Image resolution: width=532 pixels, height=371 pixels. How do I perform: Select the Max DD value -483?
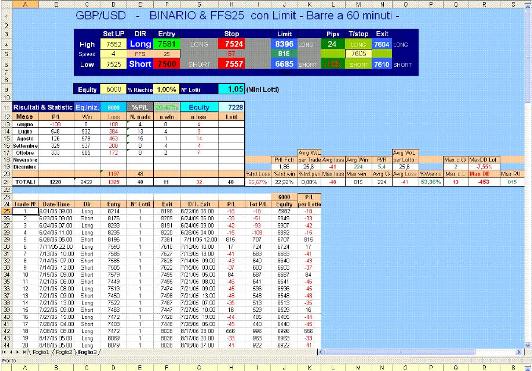coord(483,182)
